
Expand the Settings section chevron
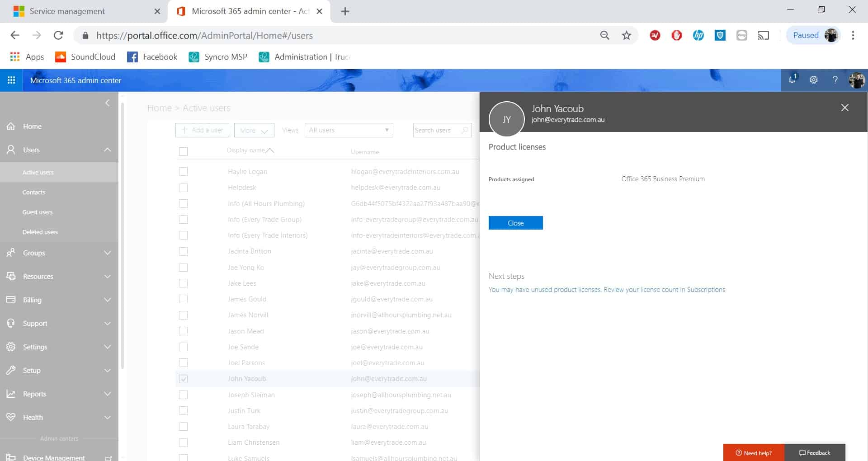107,347
